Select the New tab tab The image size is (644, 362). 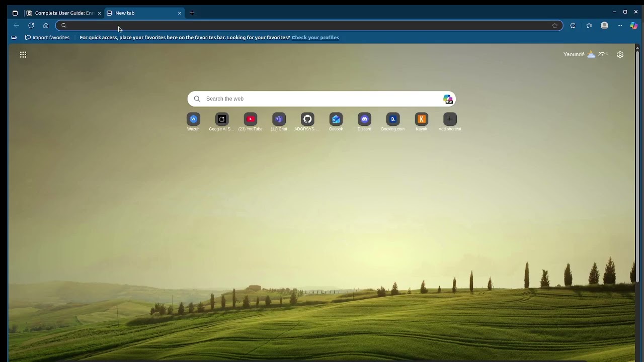tap(144, 13)
